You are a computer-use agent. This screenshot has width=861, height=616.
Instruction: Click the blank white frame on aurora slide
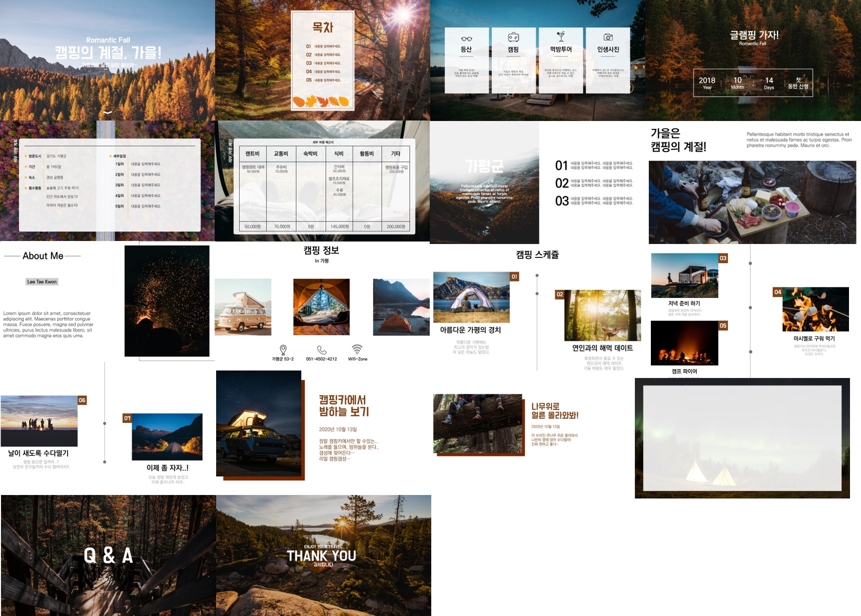point(742,438)
